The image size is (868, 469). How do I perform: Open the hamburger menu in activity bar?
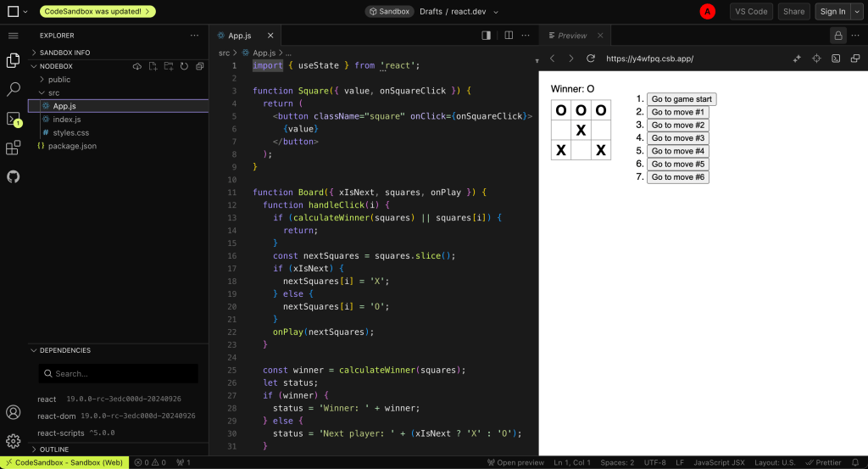(14, 36)
